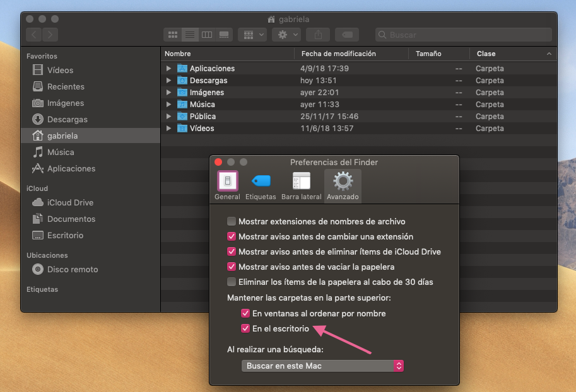The width and height of the screenshot is (576, 392).
Task: Switch to Barra lateral preferences tab
Action: [x=301, y=186]
